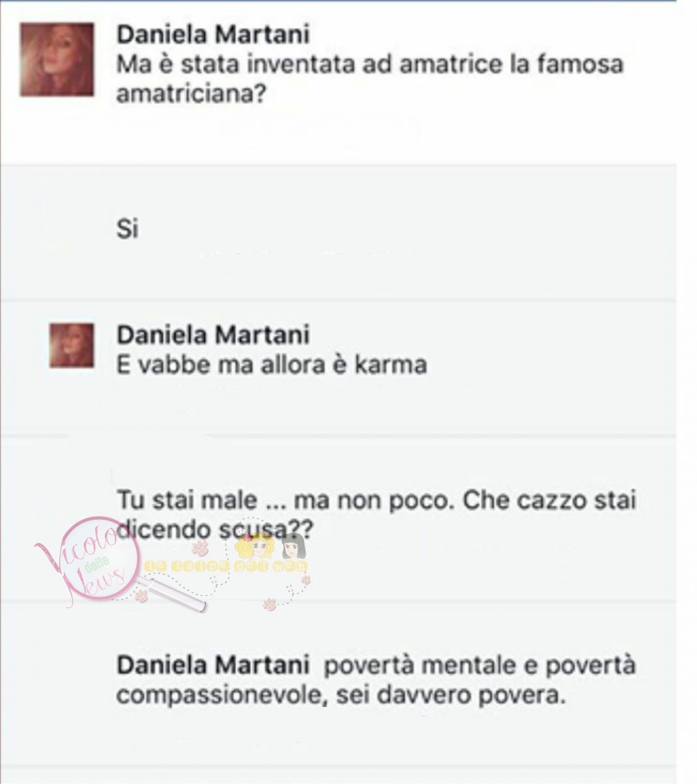Click the Daniela Martani name above the karma reply
This screenshot has width=697, height=784.
click(x=213, y=335)
